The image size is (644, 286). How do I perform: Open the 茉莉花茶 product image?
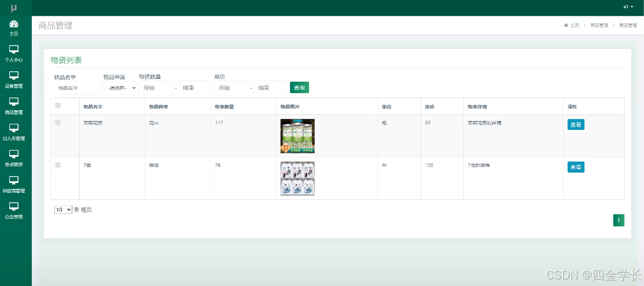pyautogui.click(x=298, y=136)
